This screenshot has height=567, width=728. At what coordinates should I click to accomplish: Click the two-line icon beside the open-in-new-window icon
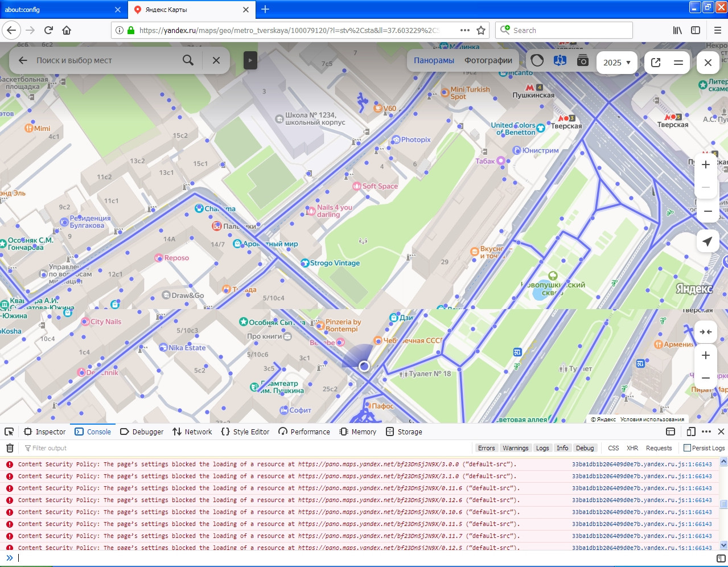point(678,63)
